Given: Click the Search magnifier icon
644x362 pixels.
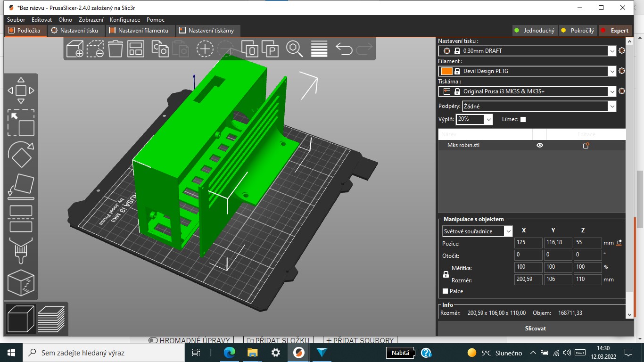Looking at the screenshot, I should [x=295, y=49].
